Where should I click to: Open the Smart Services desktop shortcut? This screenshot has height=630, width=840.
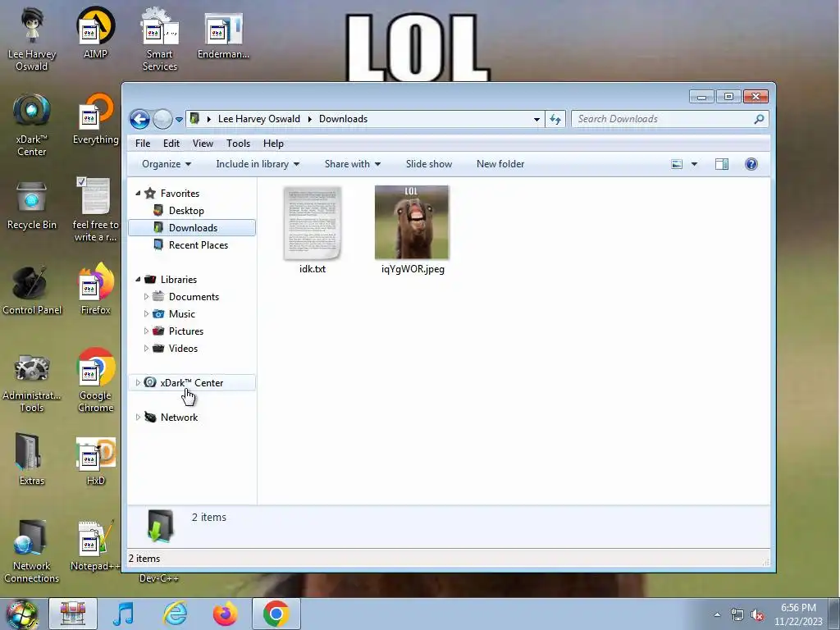(160, 39)
